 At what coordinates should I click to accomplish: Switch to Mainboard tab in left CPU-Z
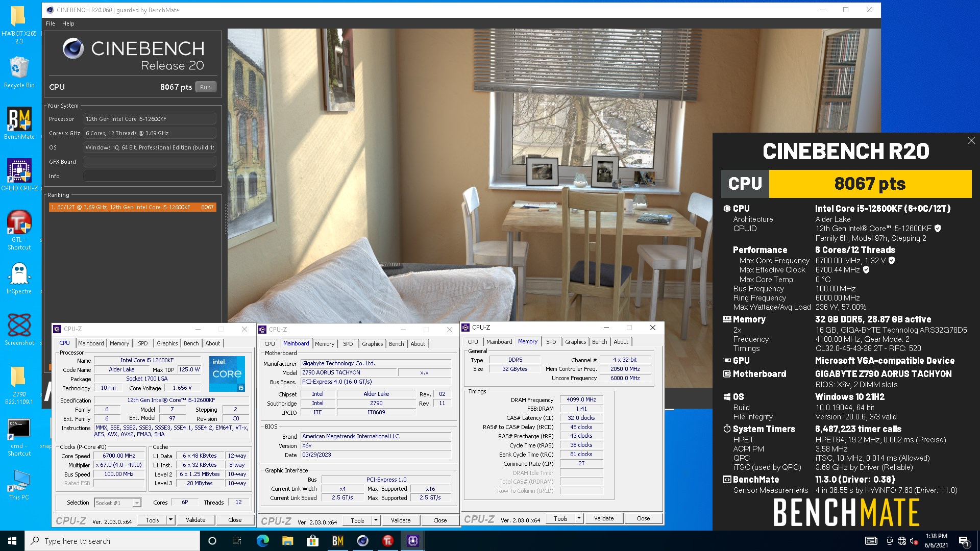[91, 343]
